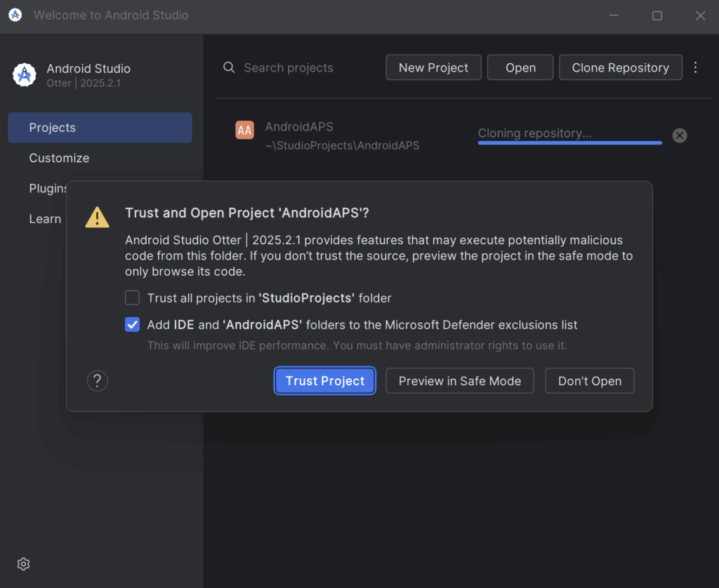The image size is (719, 588).
Task: Open the Customize section
Action: (x=59, y=158)
